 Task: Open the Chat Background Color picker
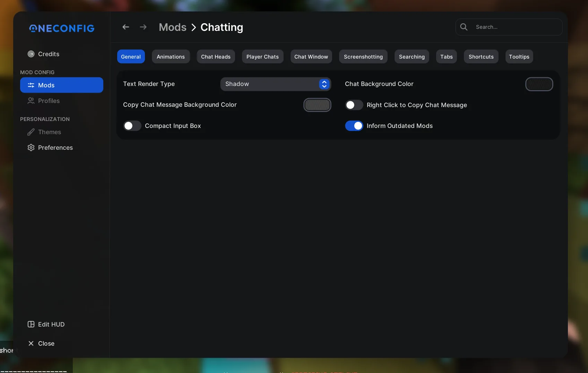(539, 84)
